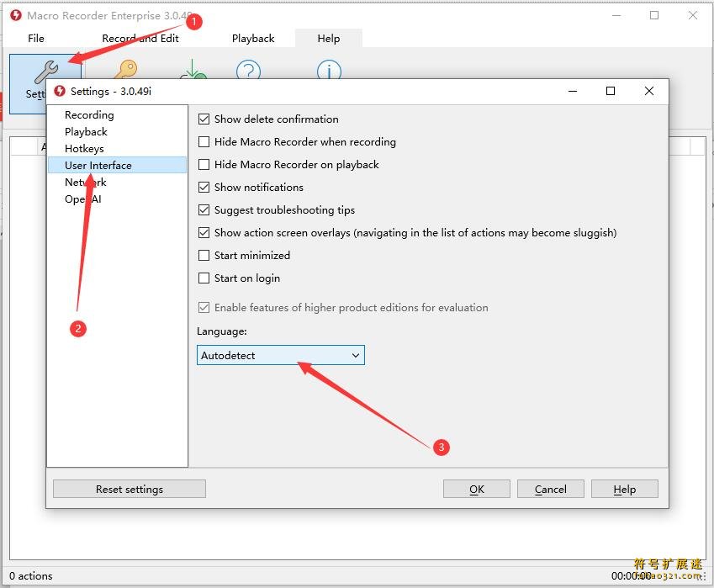
Task: Switch to the Playback ribbon tab
Action: pyautogui.click(x=253, y=38)
